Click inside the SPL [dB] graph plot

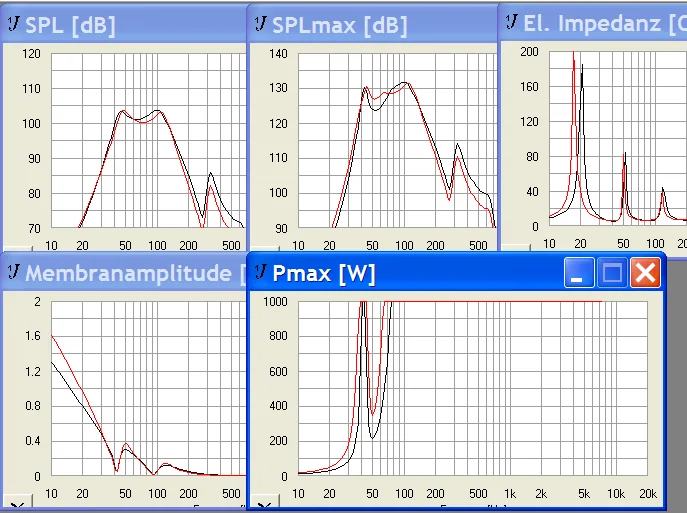click(x=148, y=140)
